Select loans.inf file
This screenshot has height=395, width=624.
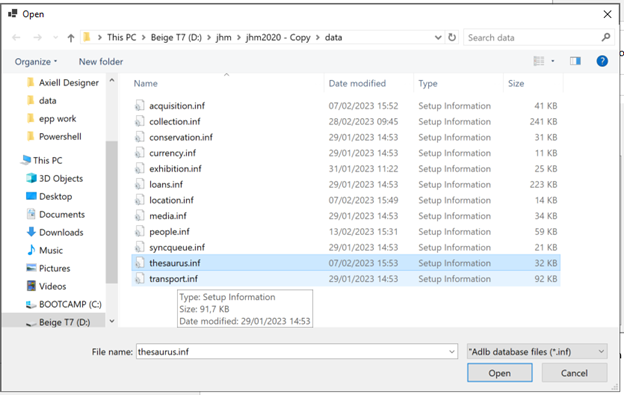pos(345,184)
